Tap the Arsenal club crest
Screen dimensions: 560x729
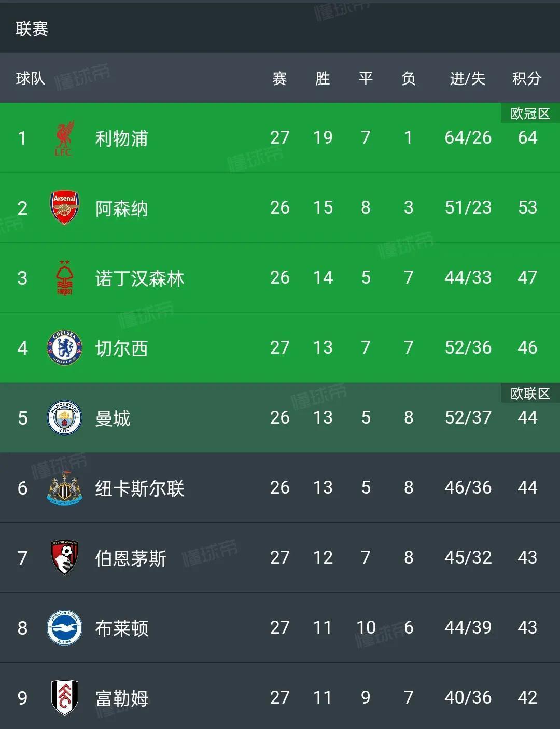(64, 208)
